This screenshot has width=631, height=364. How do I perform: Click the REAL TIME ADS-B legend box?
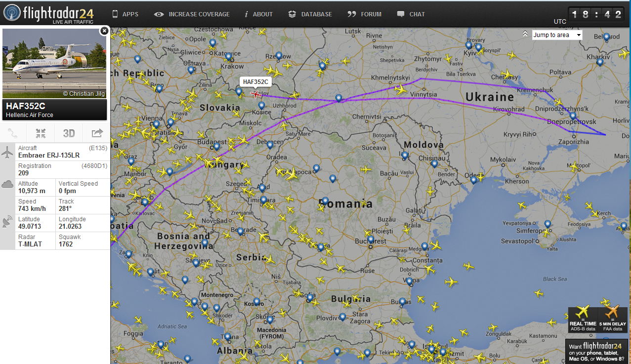[x=583, y=319]
